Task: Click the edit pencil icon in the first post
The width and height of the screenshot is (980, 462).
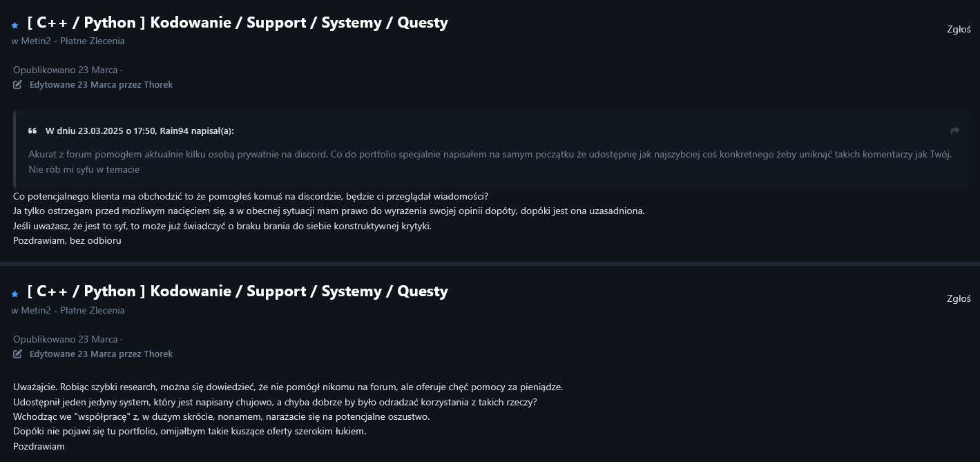Action: click(x=18, y=84)
